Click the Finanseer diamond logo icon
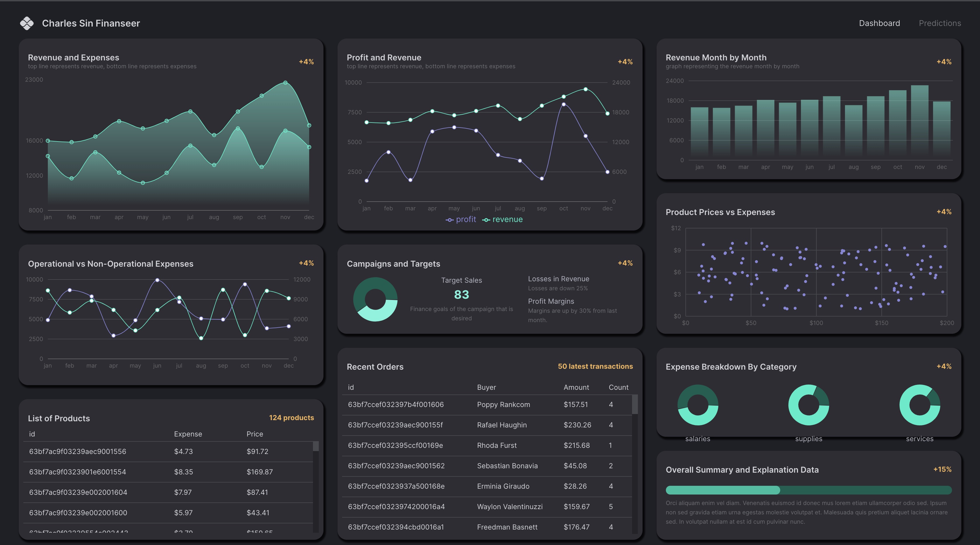This screenshot has height=545, width=980. pyautogui.click(x=27, y=23)
